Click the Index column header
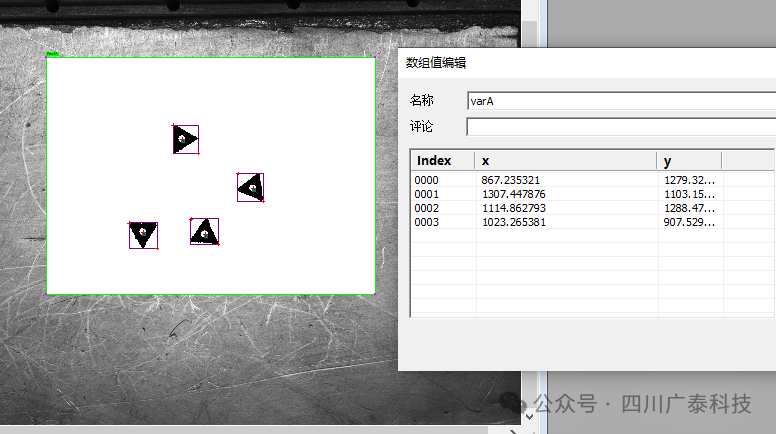This screenshot has width=776, height=434. pos(442,161)
